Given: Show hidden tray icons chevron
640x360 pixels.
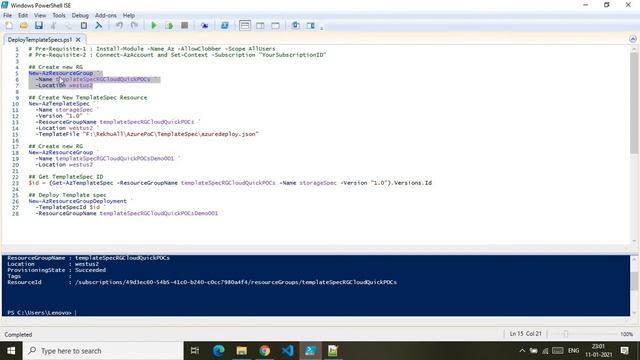Looking at the screenshot, I should [522, 351].
